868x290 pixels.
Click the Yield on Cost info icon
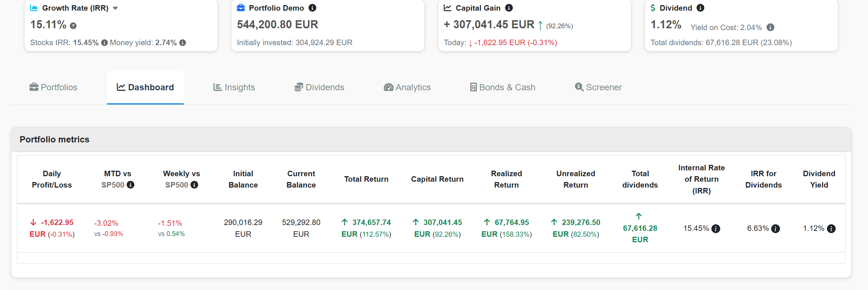pos(770,27)
